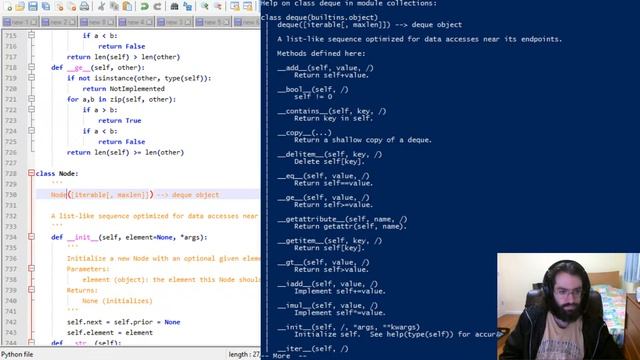This screenshot has height=360, width=640.
Task: Click the Zoom Out magnifier icon
Action: coord(218,6)
